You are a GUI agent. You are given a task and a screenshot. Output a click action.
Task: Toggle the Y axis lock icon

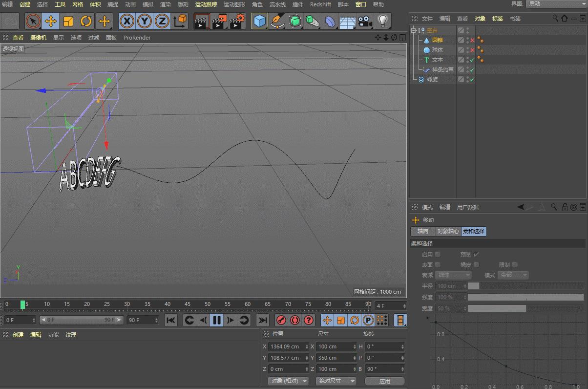click(144, 21)
